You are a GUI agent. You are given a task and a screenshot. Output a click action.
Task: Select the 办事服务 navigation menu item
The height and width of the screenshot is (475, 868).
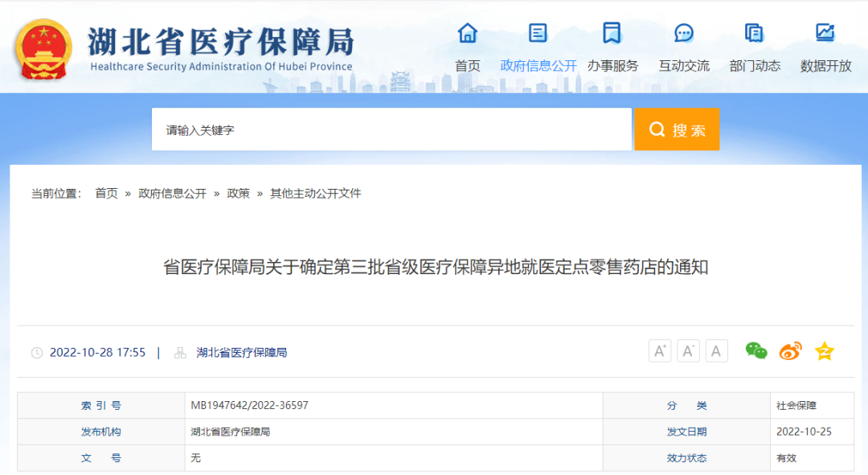click(612, 66)
